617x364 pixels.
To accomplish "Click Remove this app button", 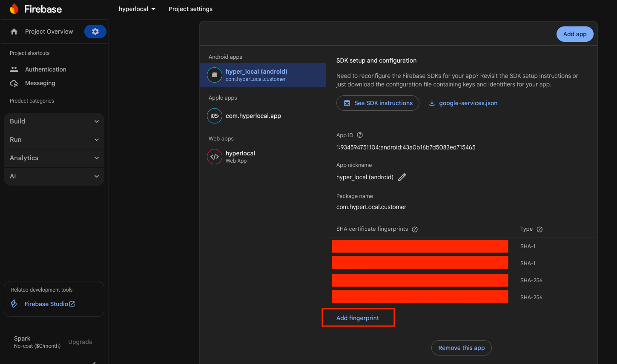I will [x=462, y=348].
